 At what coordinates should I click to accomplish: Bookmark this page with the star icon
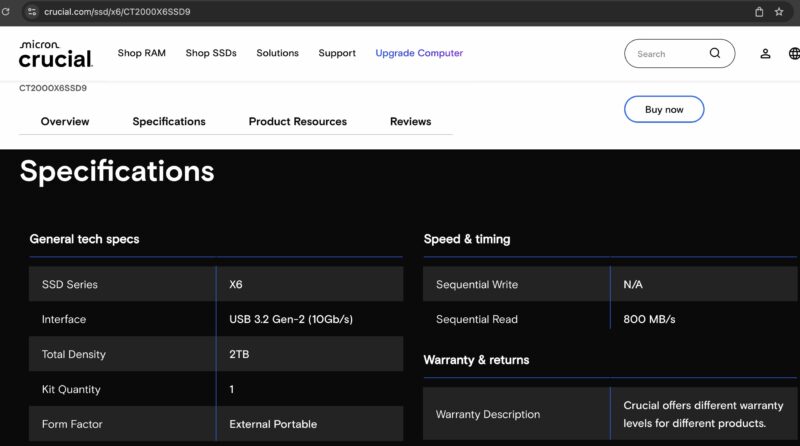pyautogui.click(x=779, y=12)
